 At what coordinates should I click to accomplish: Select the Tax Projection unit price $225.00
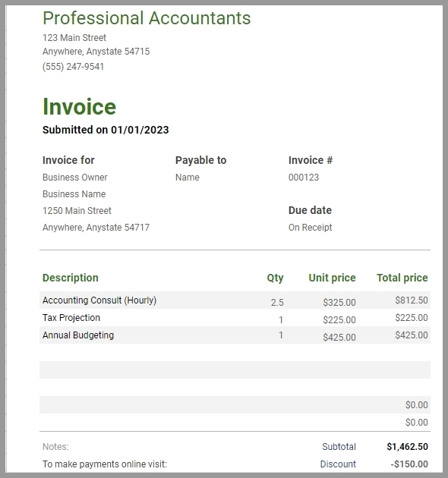pos(339,319)
